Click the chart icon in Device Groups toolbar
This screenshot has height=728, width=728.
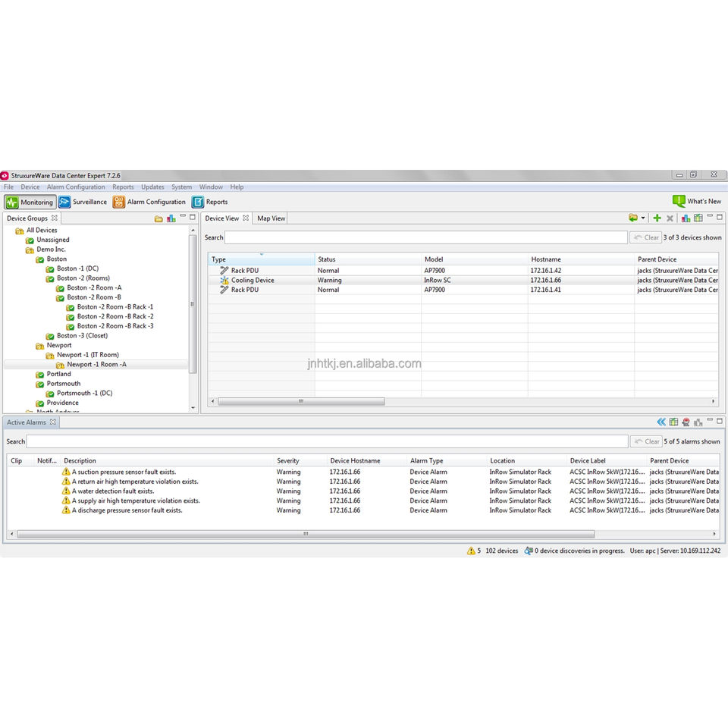coord(171,218)
